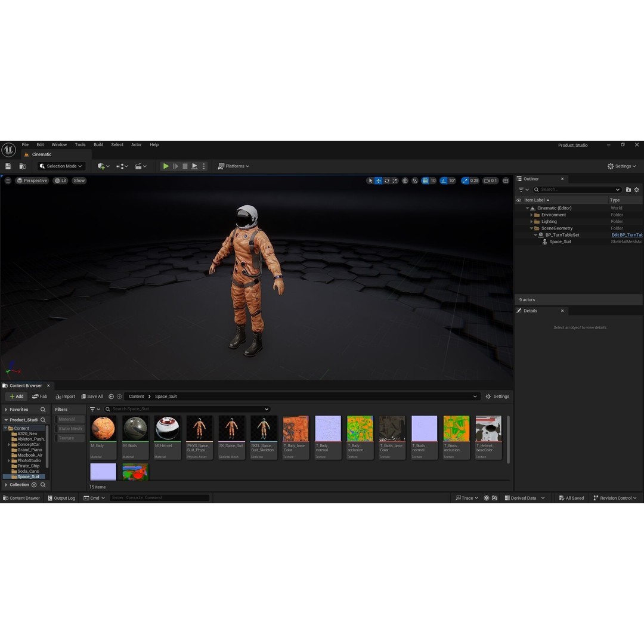This screenshot has height=644, width=644.
Task: Open the Pirate_Ship folder in the tree
Action: [x=29, y=466]
